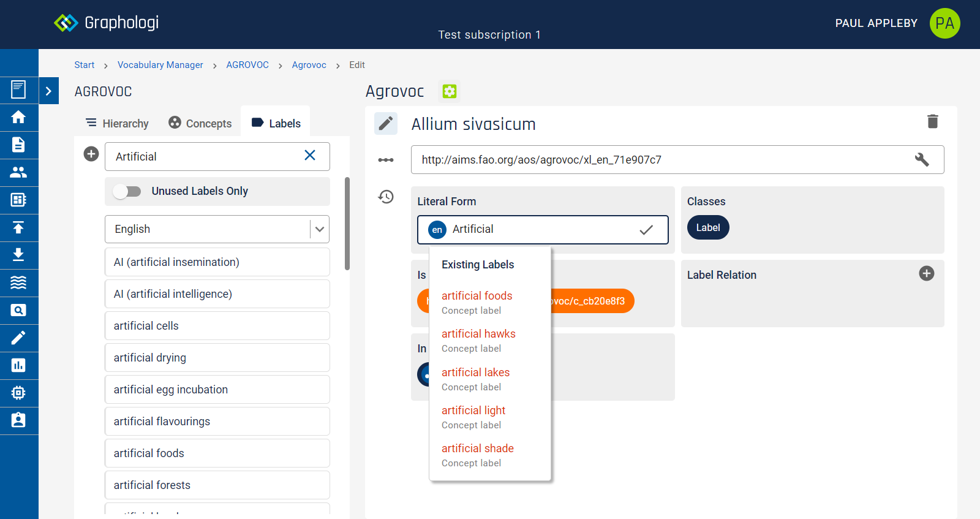Screen dimensions: 980x519
Task: Add a new label with plus icon
Action: [x=91, y=154]
